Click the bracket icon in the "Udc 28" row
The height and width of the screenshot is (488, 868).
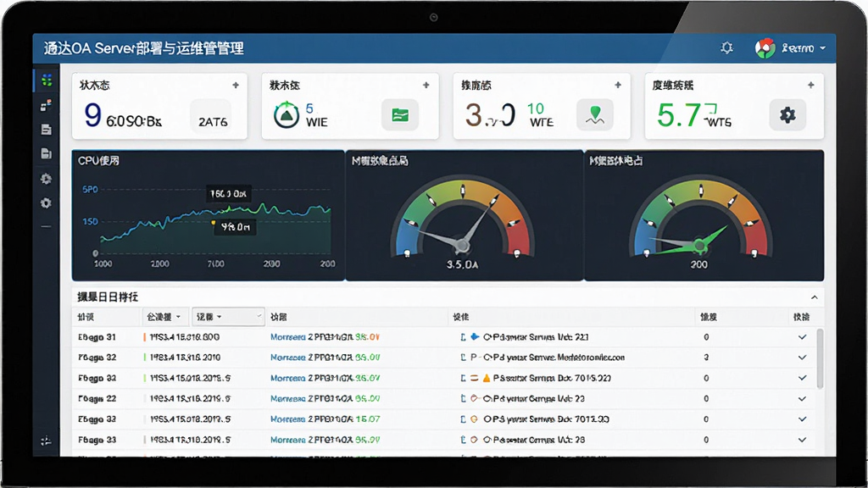[x=464, y=440]
